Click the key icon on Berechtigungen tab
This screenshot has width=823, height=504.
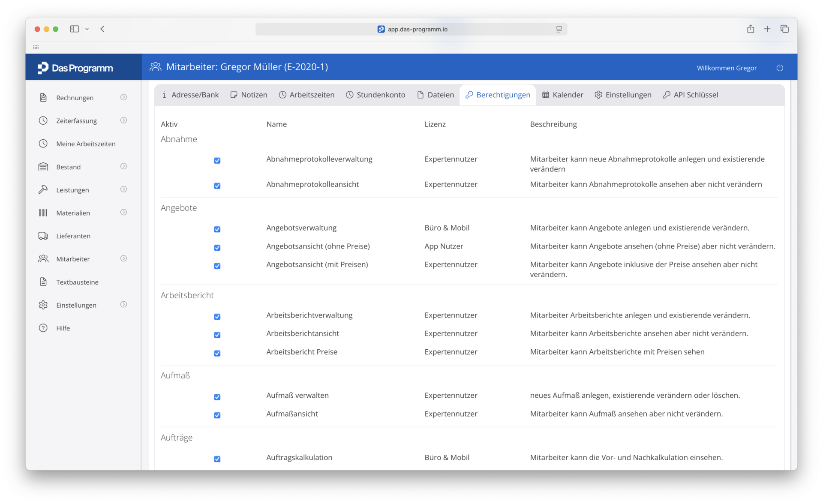[x=469, y=95]
